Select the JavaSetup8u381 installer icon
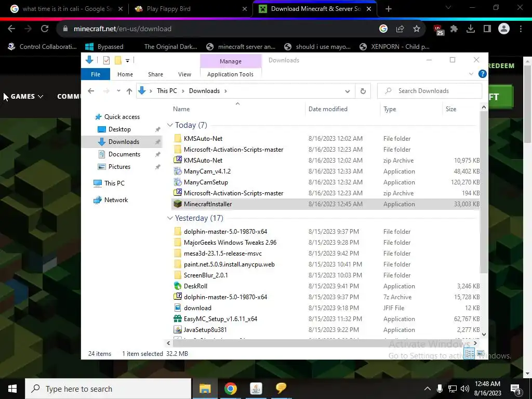This screenshot has height=399, width=532. [178, 330]
